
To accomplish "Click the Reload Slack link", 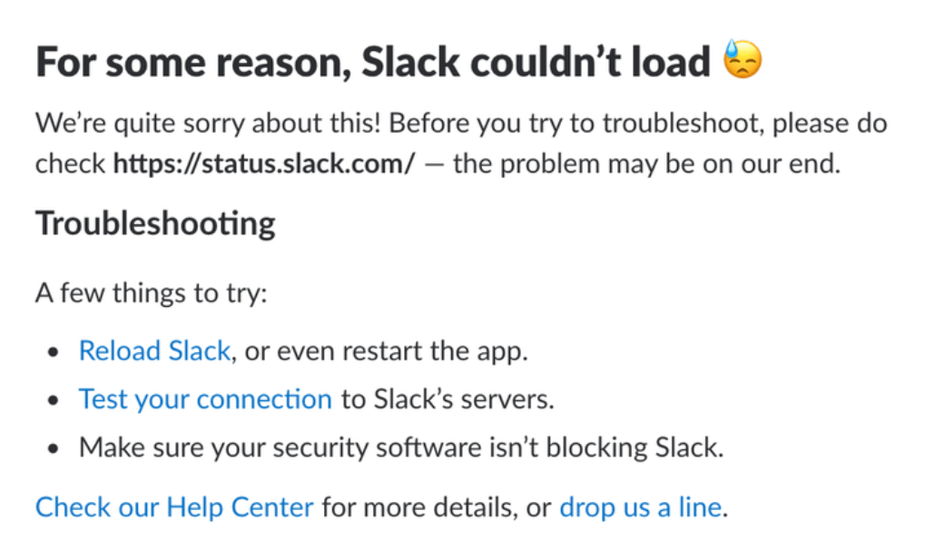I will click(154, 351).
